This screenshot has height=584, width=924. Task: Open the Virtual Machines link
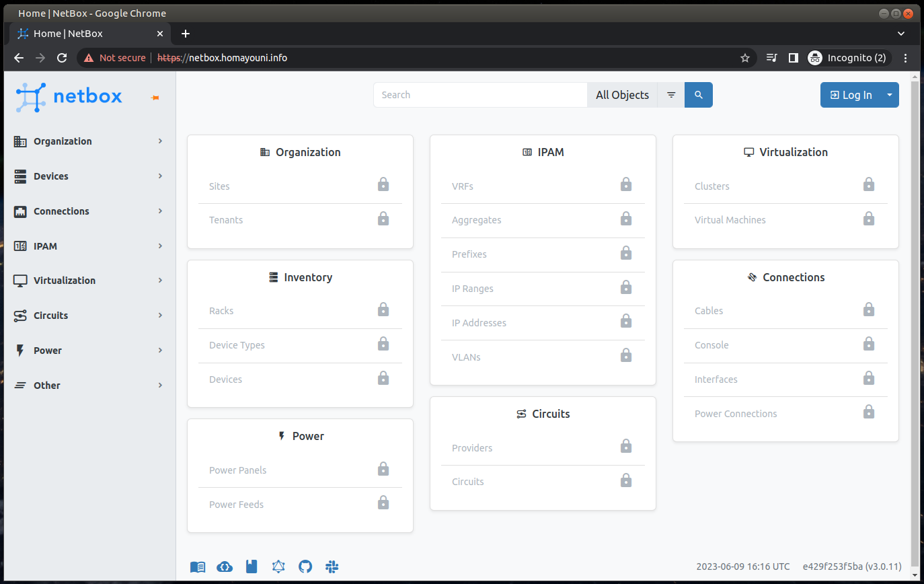pos(730,220)
